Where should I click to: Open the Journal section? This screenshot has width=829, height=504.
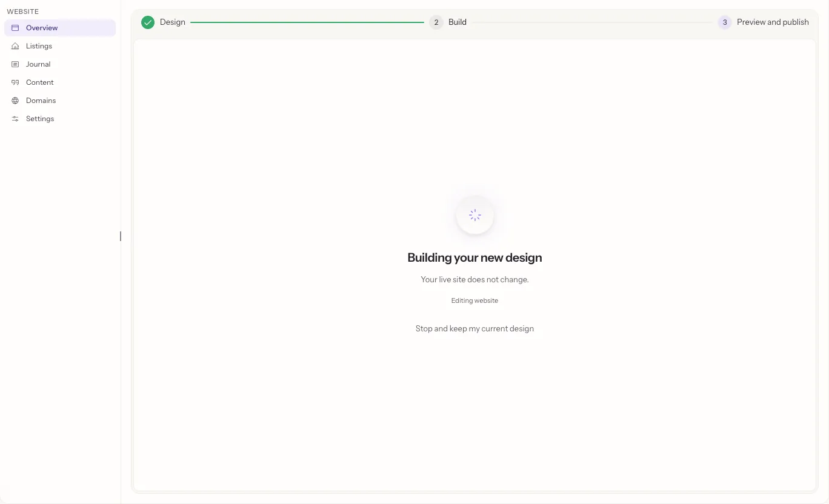60,64
